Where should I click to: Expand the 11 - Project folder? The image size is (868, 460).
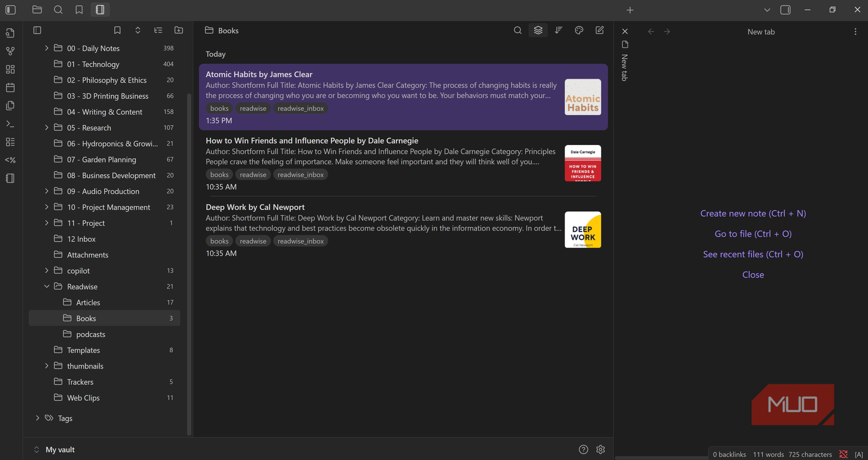click(47, 223)
